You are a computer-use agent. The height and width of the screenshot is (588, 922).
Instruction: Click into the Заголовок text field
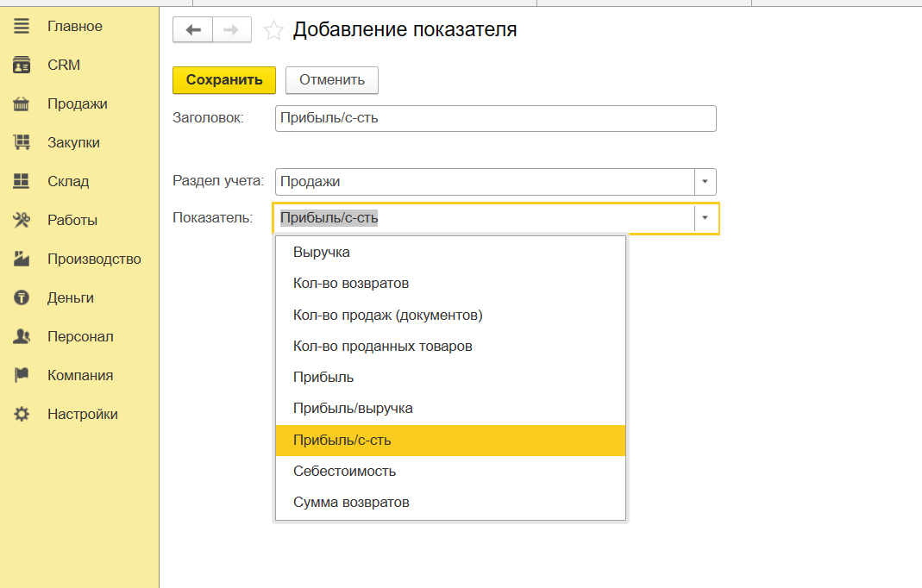click(x=495, y=119)
